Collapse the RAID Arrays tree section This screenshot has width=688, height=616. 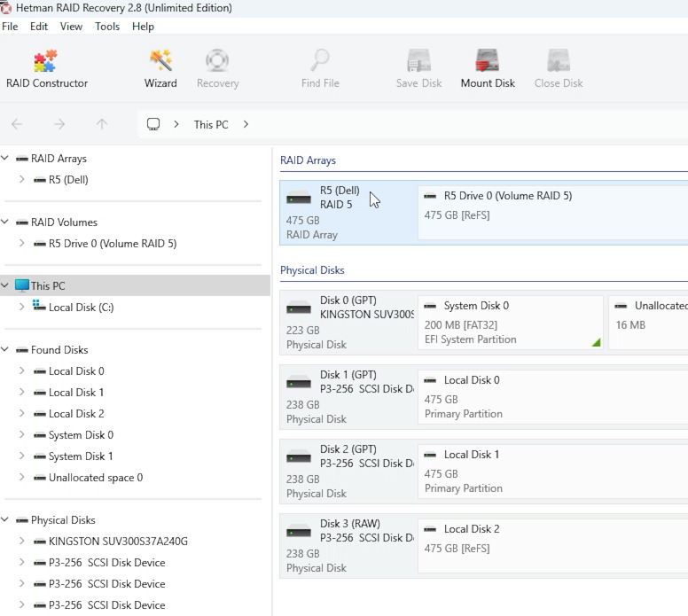tap(4, 158)
